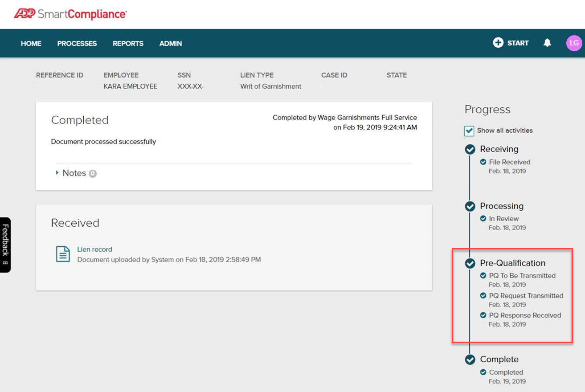Expand the Notes section arrow
This screenshot has height=392, width=585.
click(x=57, y=173)
